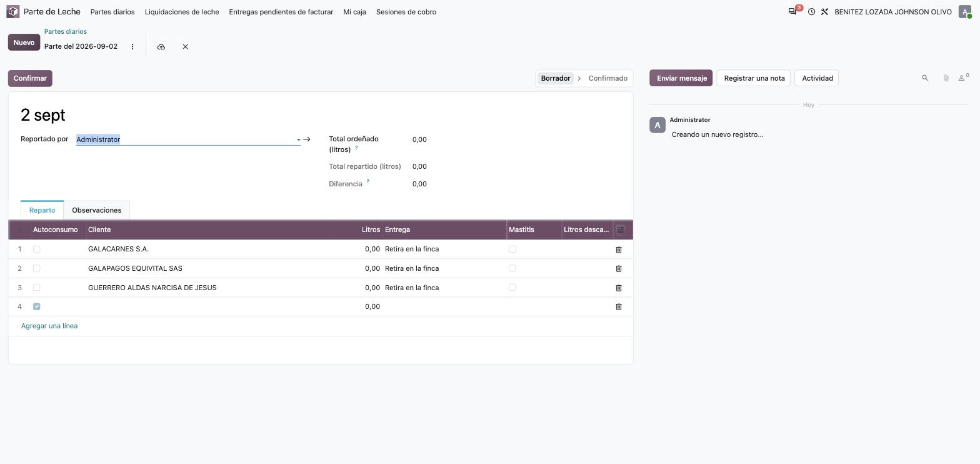Open the Sesiones de cobro menu
This screenshot has height=464, width=980.
(406, 12)
